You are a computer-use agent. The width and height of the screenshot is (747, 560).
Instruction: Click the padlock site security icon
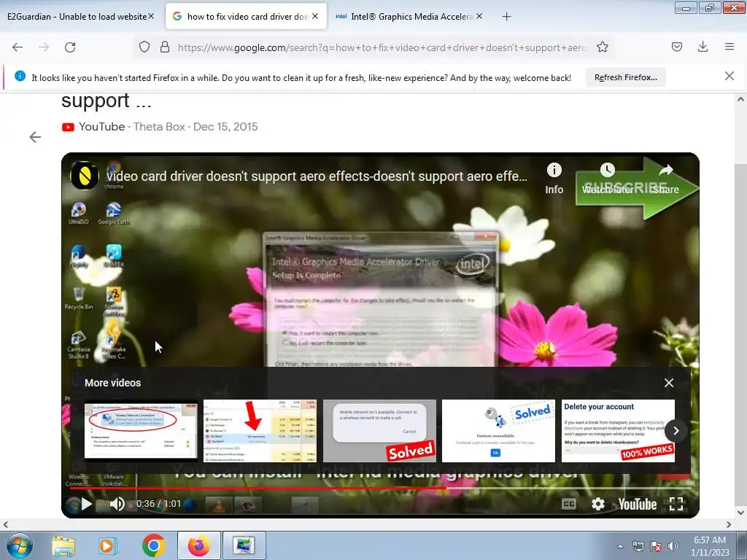click(x=165, y=47)
